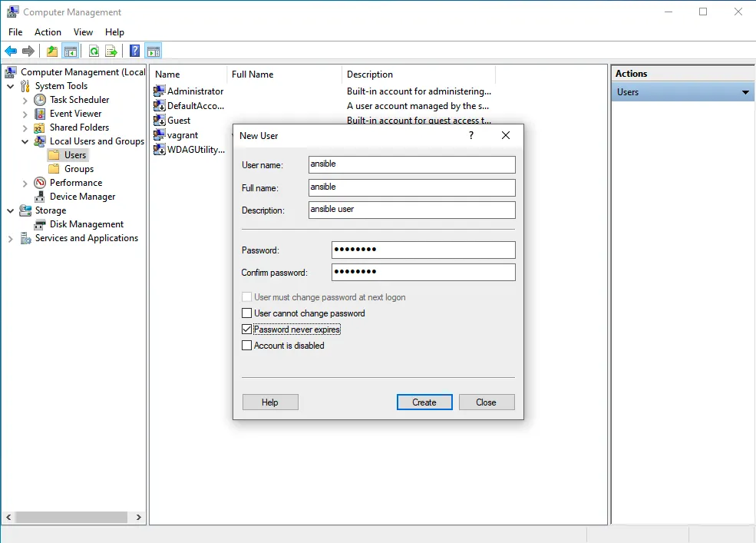Viewport: 756px width, 543px height.
Task: Click the Back arrow toolbar icon
Action: click(x=11, y=51)
